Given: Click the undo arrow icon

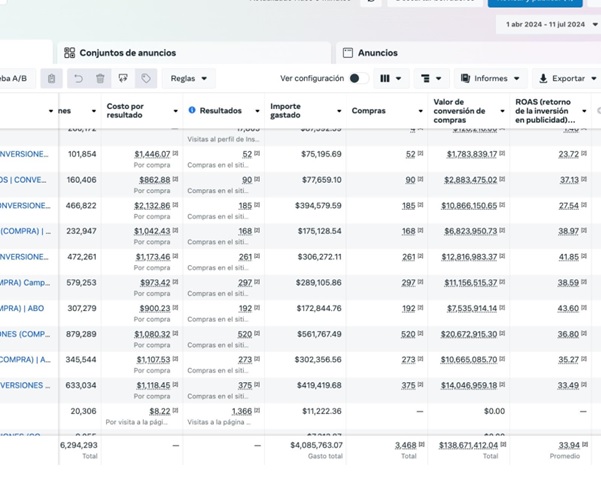Looking at the screenshot, I should (x=78, y=78).
